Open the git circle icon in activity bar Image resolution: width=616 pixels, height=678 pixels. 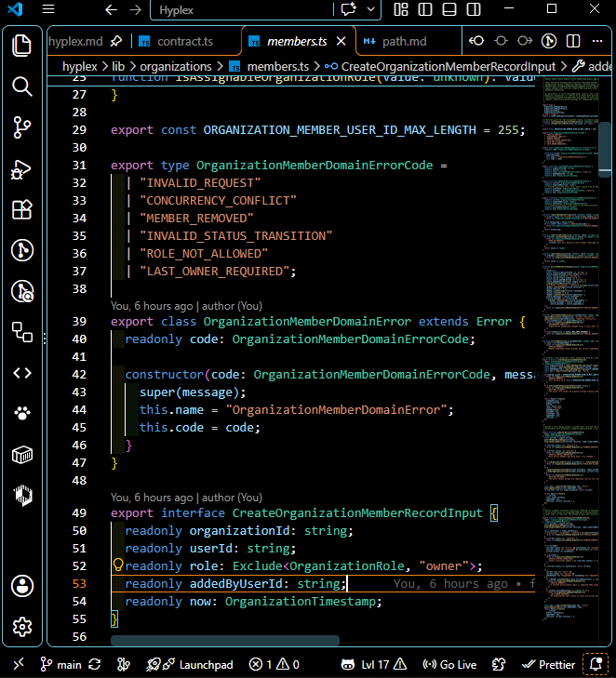pos(21,250)
